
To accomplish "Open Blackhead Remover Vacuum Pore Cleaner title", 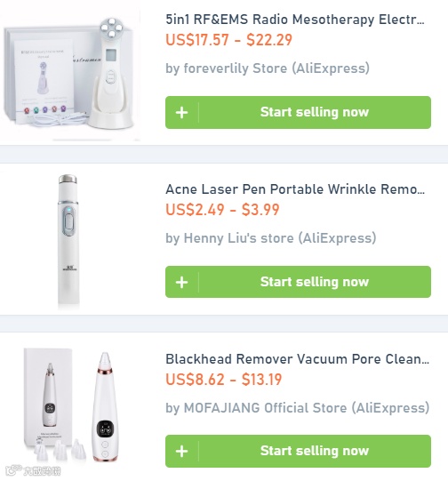I will click(x=297, y=359).
